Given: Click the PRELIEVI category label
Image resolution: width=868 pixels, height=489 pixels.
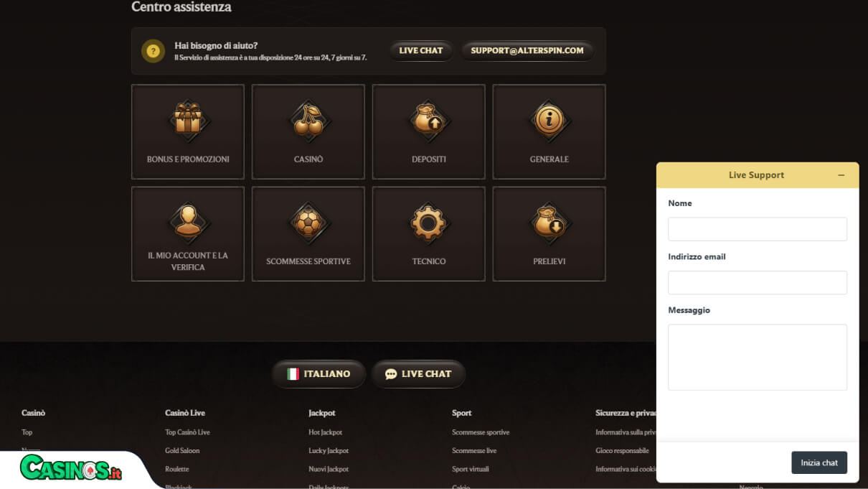Looking at the screenshot, I should (549, 261).
